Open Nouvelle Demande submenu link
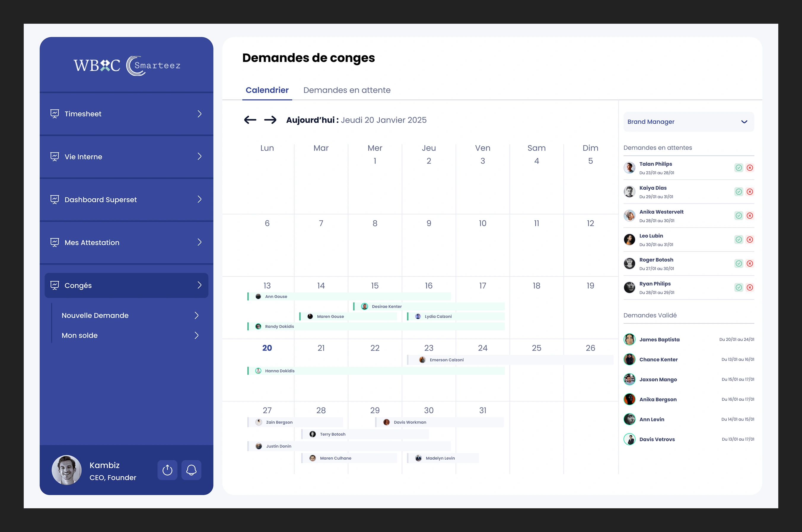 pyautogui.click(x=95, y=316)
